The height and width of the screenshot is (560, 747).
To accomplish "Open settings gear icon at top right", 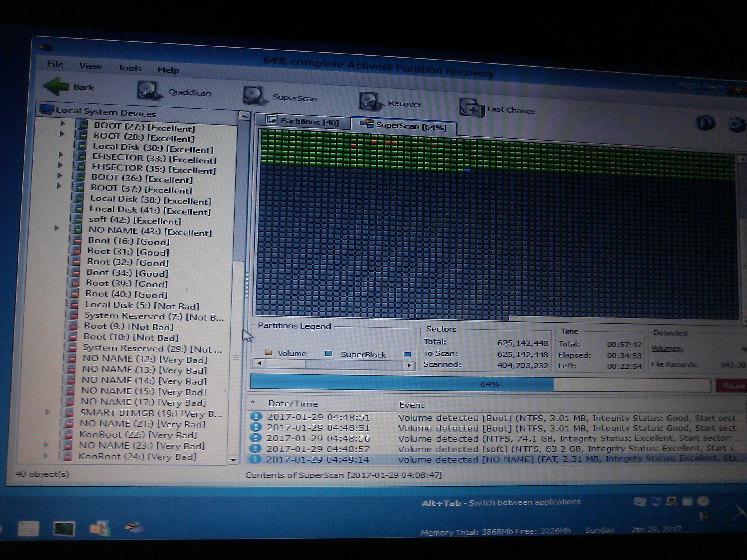I will (x=736, y=125).
